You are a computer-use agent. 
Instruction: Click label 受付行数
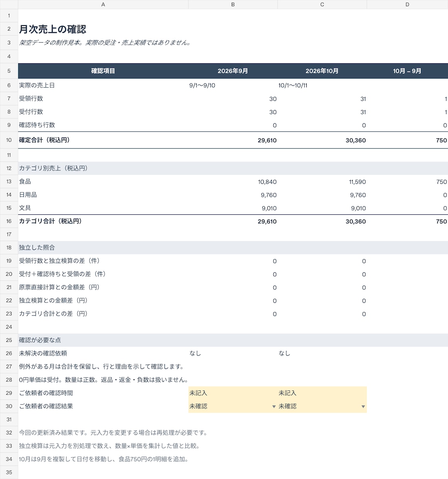[x=31, y=112]
